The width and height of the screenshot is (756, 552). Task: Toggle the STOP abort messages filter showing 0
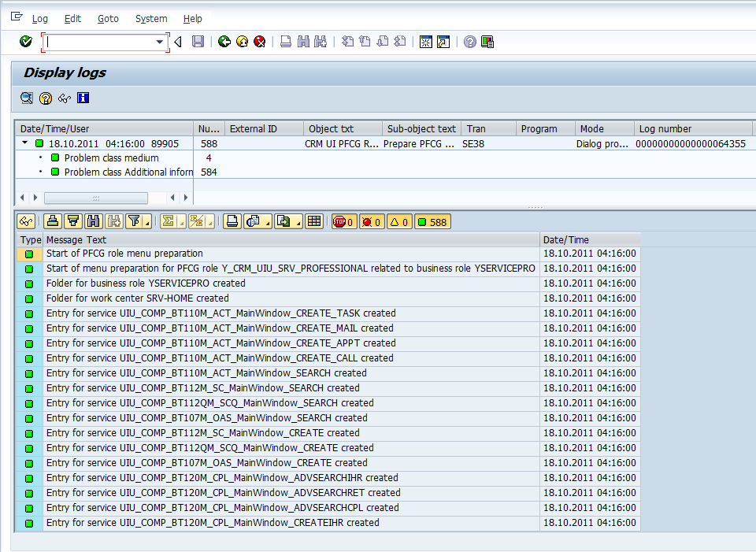[x=344, y=222]
